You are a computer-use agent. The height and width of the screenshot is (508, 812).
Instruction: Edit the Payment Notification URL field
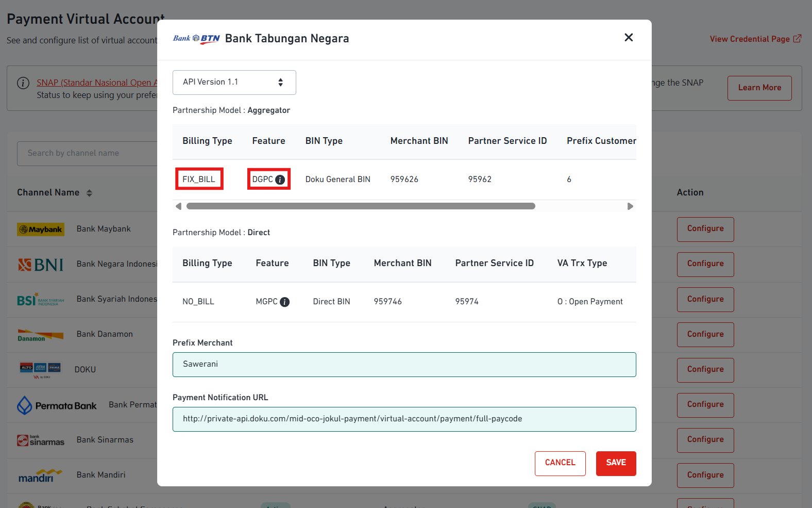[x=404, y=419]
